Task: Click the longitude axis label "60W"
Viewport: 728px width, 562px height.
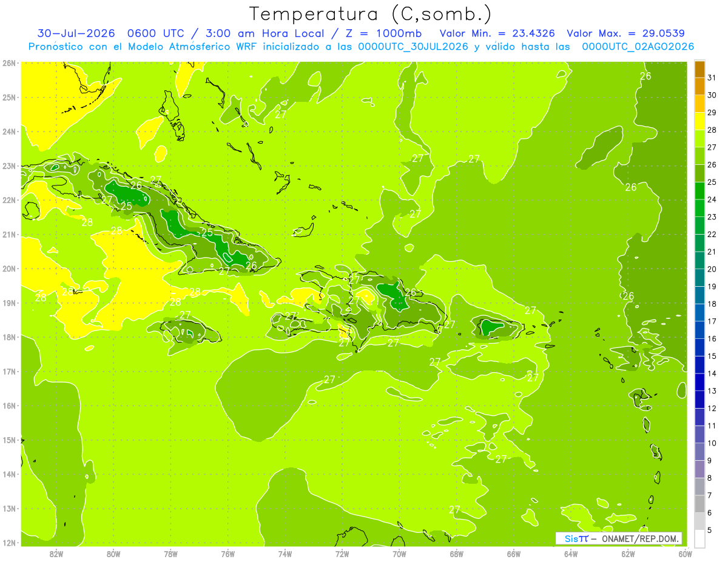Action: pos(686,554)
